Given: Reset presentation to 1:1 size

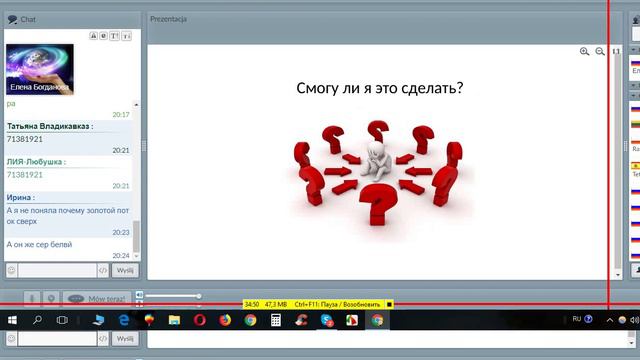Looking at the screenshot, I should tap(616, 51).
